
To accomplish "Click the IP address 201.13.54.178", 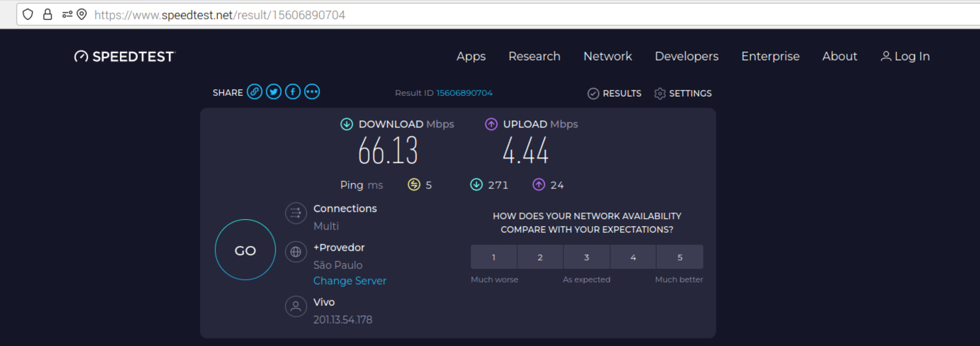I will click(x=343, y=320).
